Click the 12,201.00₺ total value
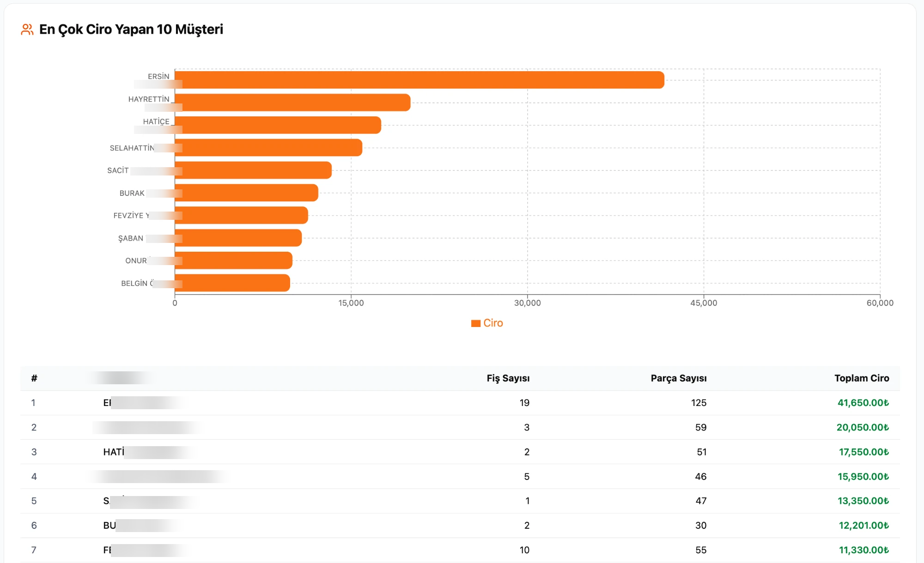This screenshot has width=924, height=563. click(864, 525)
